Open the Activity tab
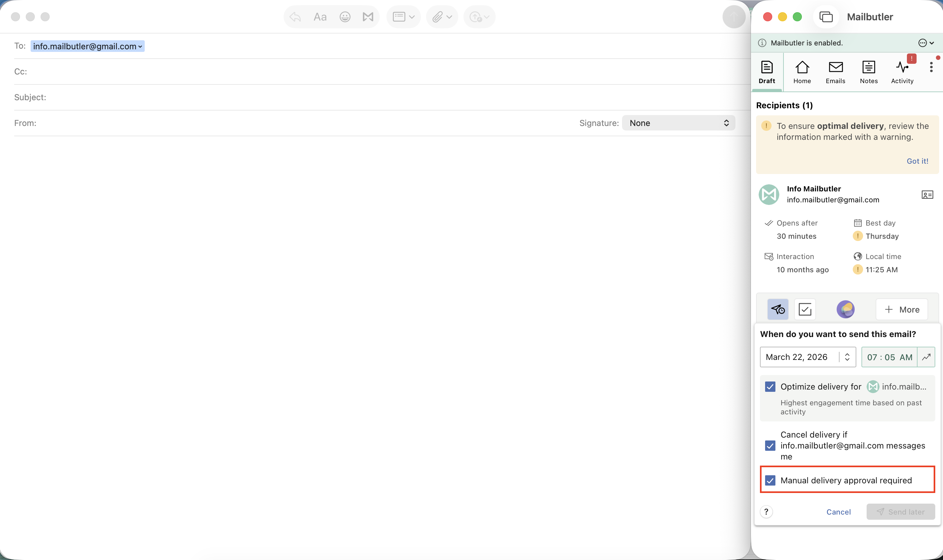 click(x=902, y=72)
